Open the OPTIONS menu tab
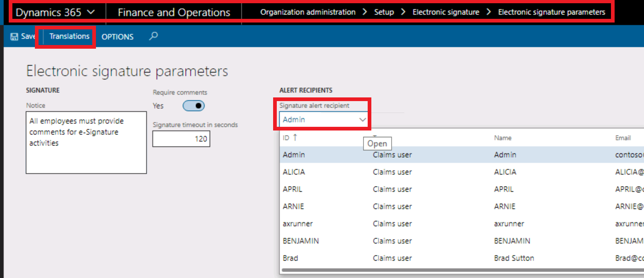The width and height of the screenshot is (644, 278). [x=117, y=37]
